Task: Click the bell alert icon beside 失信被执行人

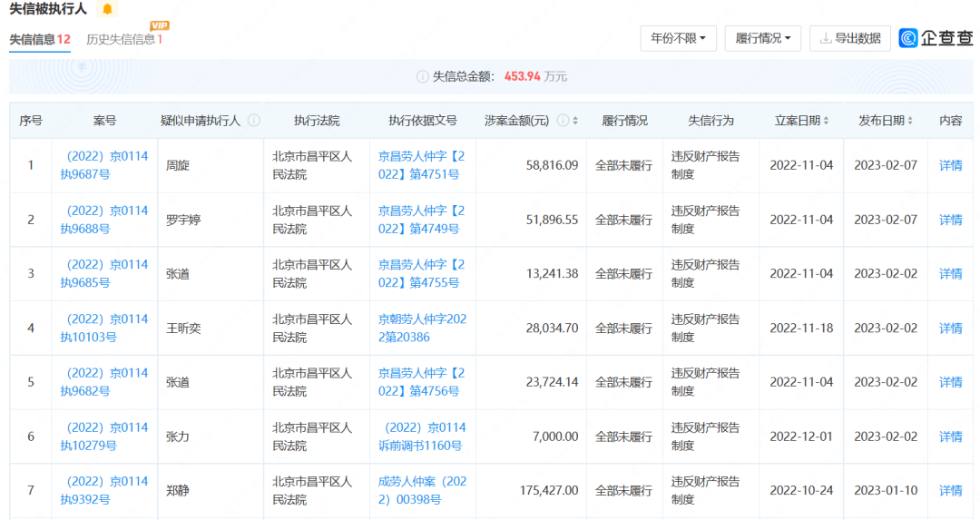Action: (x=108, y=9)
